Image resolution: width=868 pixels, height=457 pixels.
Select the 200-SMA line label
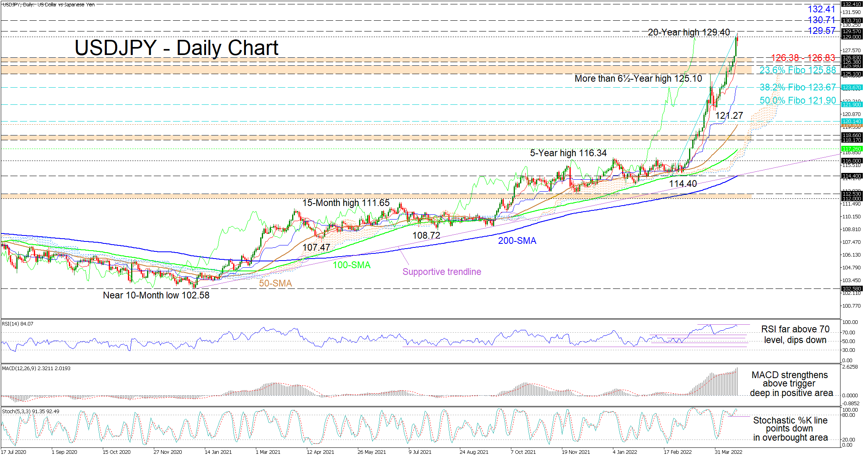click(517, 241)
